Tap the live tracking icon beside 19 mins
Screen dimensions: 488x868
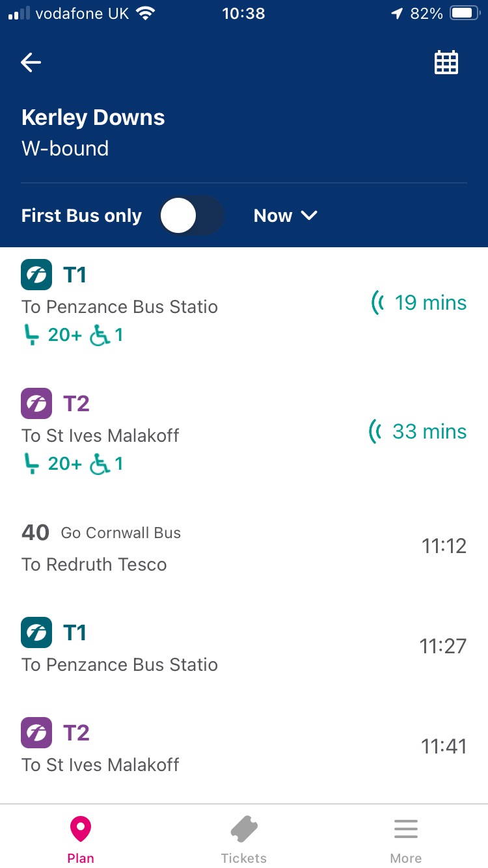(x=377, y=303)
